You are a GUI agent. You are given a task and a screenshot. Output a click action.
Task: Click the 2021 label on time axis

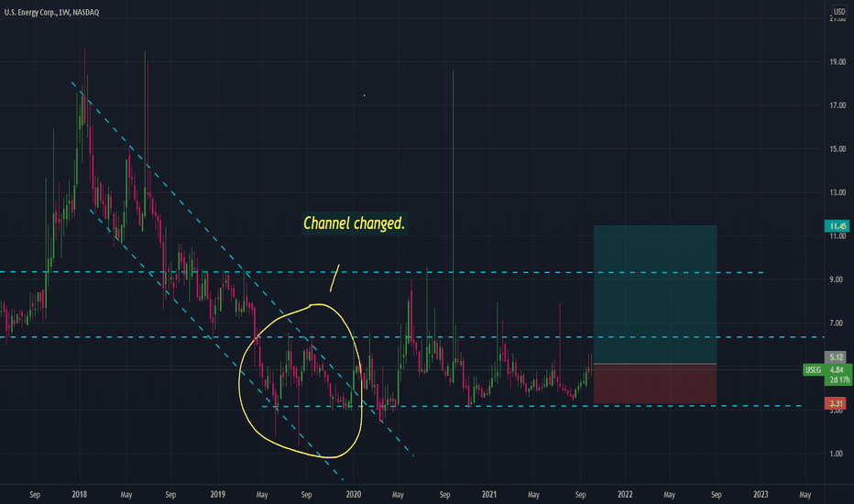[x=489, y=495]
